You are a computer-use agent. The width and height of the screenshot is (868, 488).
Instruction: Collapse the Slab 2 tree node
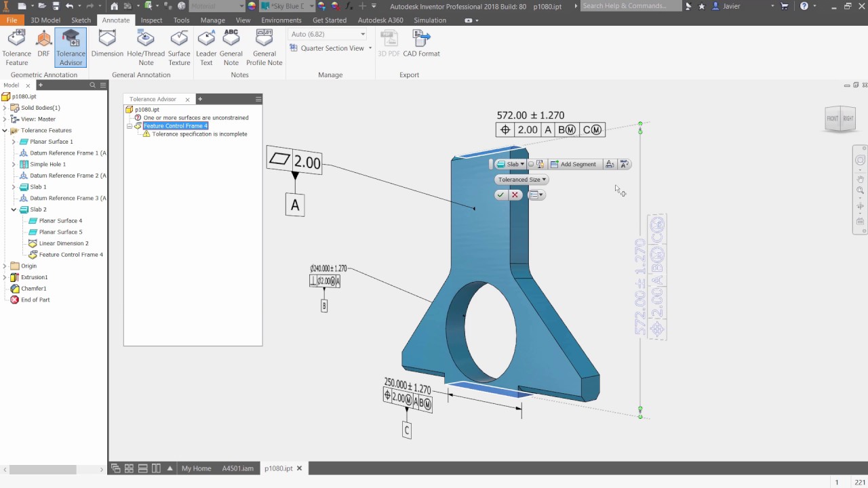[x=14, y=209]
